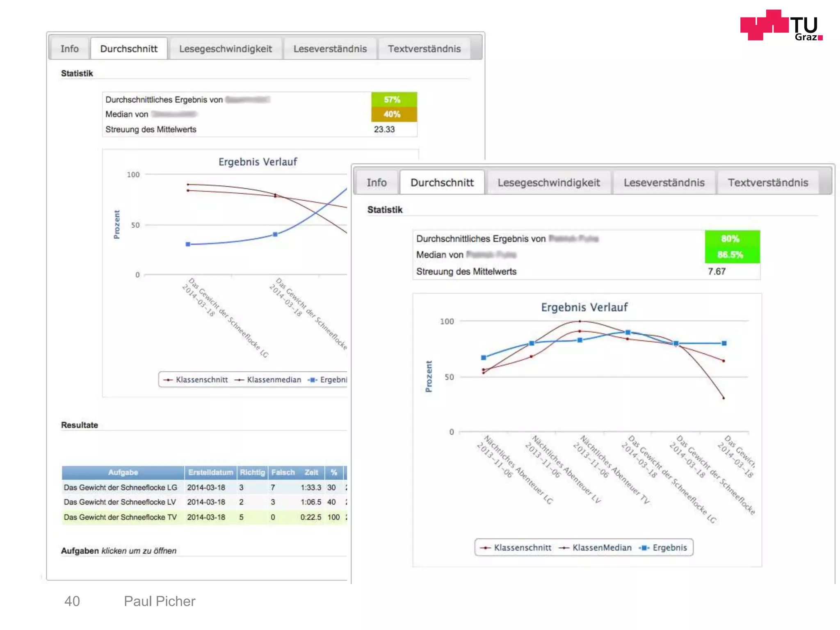
Task: Switch to Lesegeschwindigkeit tab in left panel
Action: click(x=225, y=49)
